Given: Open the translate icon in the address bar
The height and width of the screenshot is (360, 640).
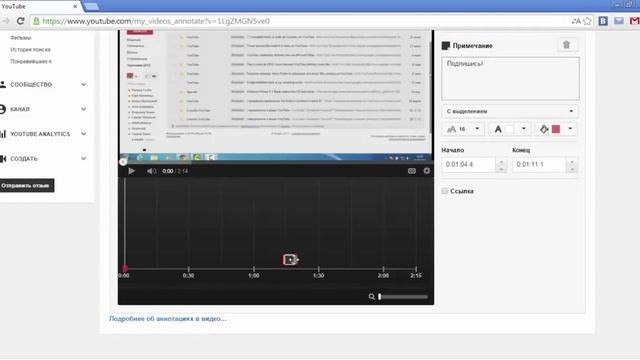Looking at the screenshot, I should coord(576,21).
